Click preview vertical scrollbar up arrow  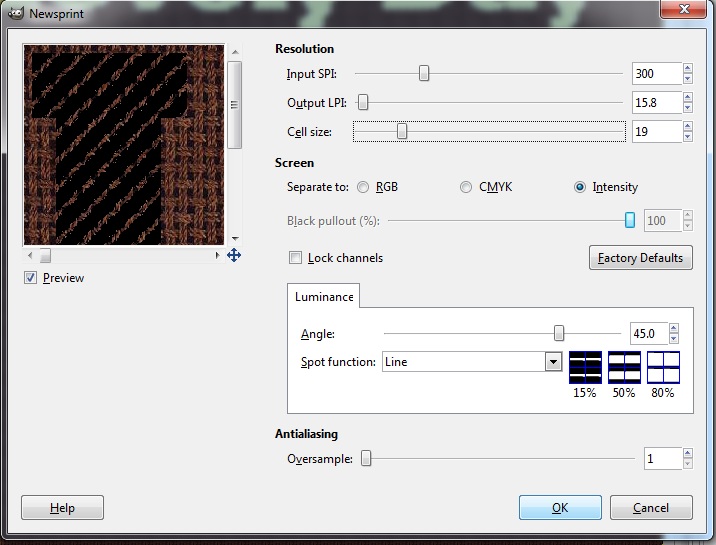pyautogui.click(x=235, y=52)
